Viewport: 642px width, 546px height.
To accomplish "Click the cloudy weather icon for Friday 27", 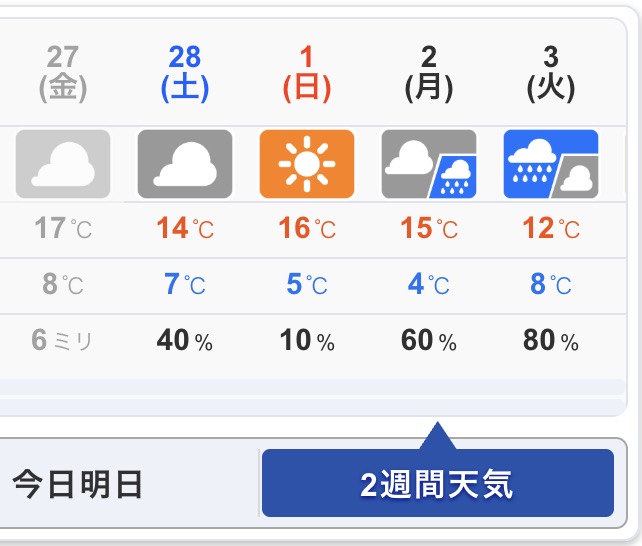I will 63,163.
